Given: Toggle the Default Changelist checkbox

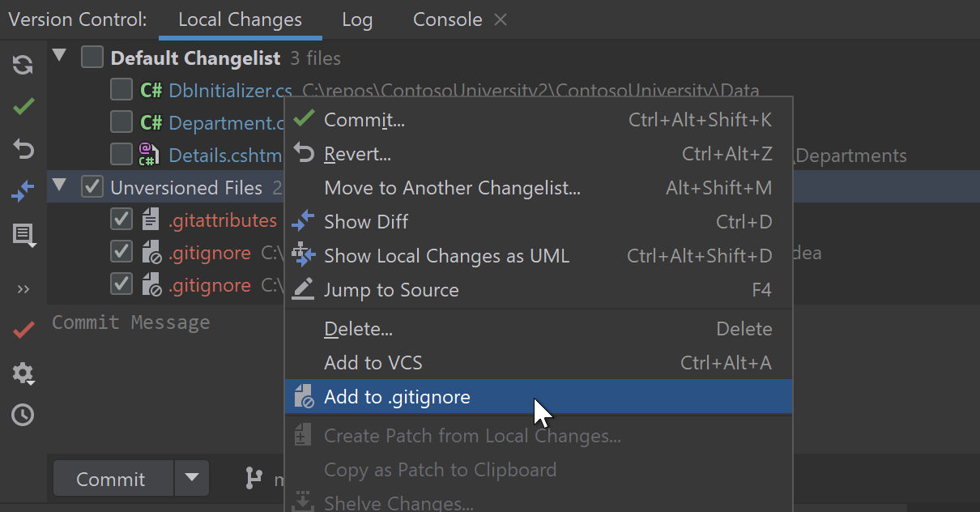Looking at the screenshot, I should [92, 58].
